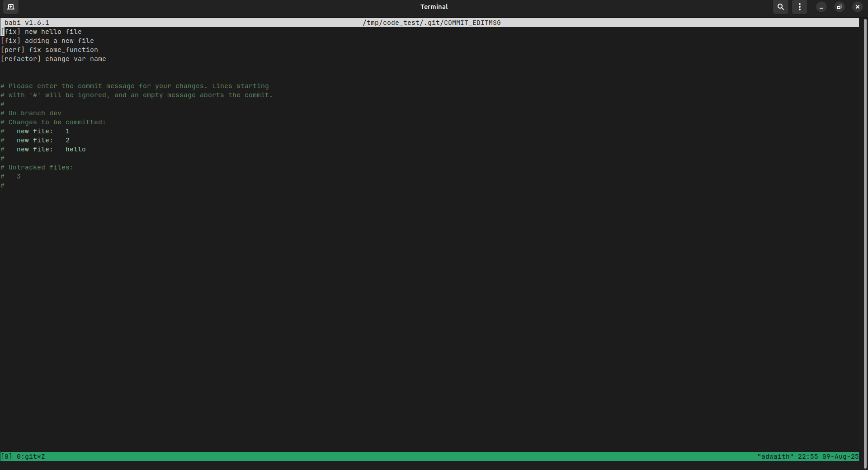This screenshot has height=470, width=868.
Task: Click the 22:55 clock in tmux status bar
Action: pos(807,456)
